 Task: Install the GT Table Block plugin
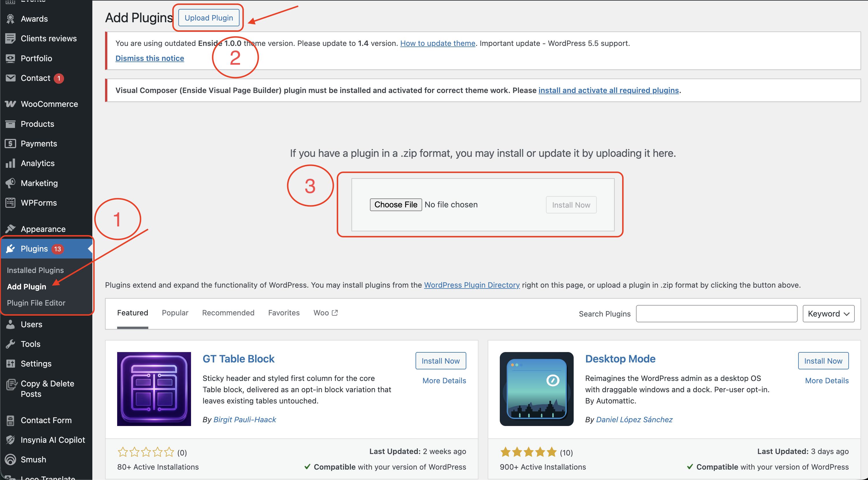(x=441, y=361)
